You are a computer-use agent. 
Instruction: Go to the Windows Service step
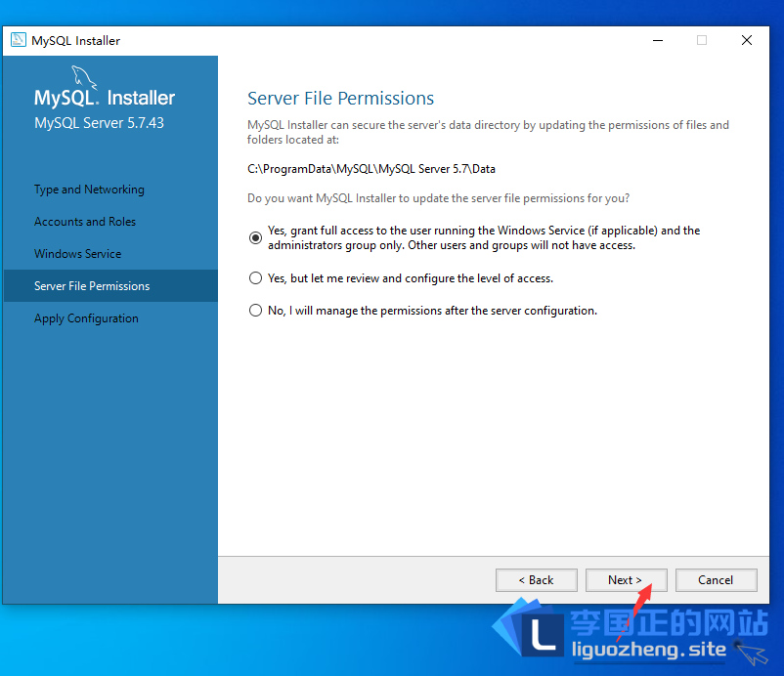tap(77, 254)
